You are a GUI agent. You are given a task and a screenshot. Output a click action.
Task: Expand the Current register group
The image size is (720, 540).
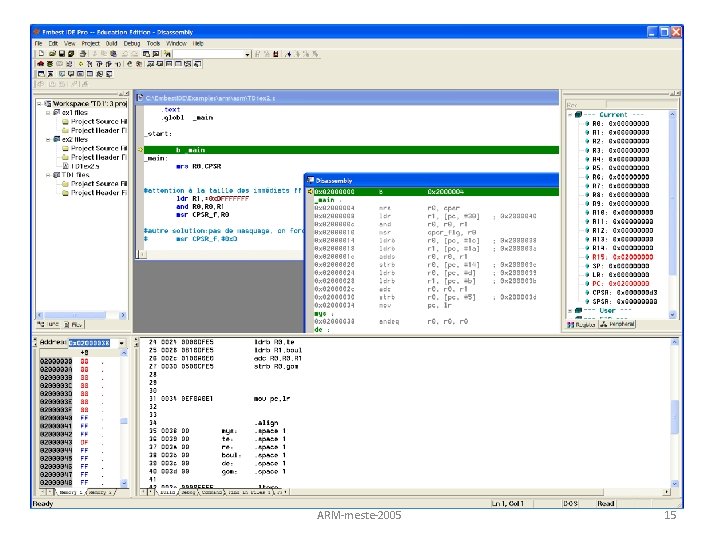pyautogui.click(x=572, y=114)
